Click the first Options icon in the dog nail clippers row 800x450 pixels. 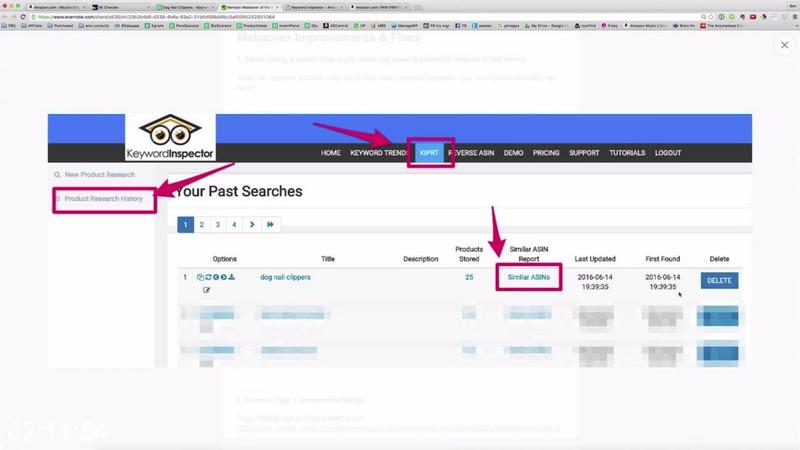(x=200, y=277)
